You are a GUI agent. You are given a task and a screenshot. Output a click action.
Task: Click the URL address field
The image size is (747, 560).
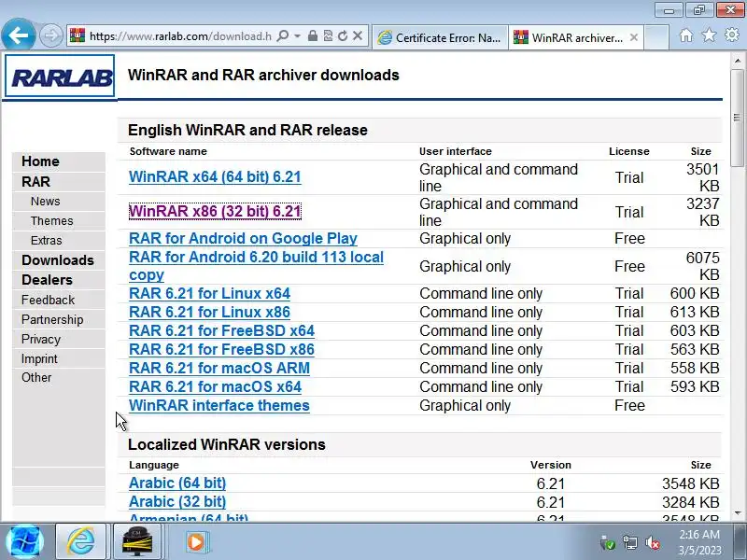coord(180,36)
